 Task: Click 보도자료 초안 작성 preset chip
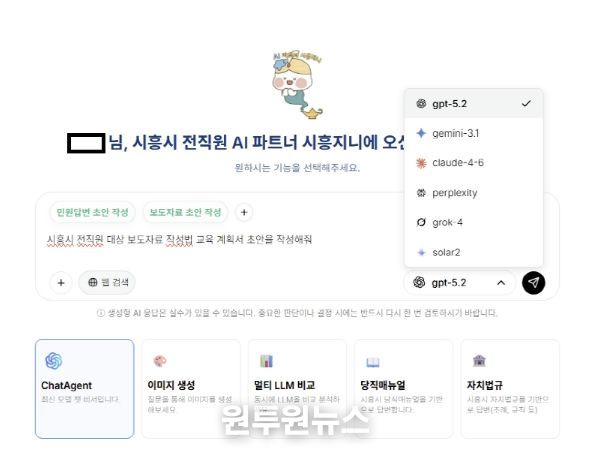(x=185, y=212)
